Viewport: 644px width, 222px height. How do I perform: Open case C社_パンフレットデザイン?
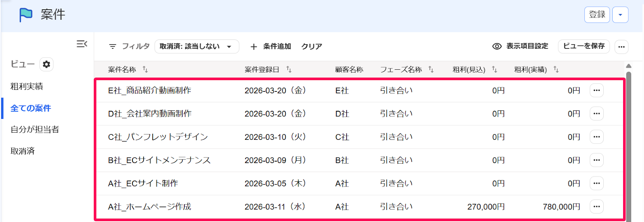pyautogui.click(x=158, y=137)
